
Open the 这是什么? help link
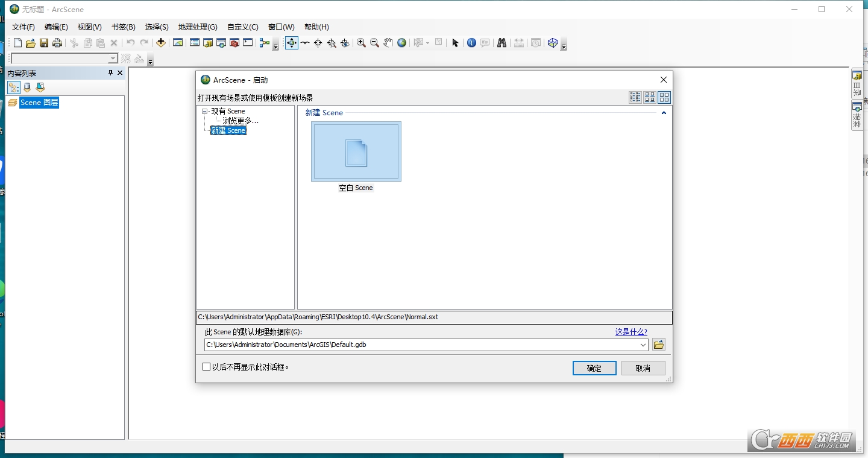pos(631,332)
